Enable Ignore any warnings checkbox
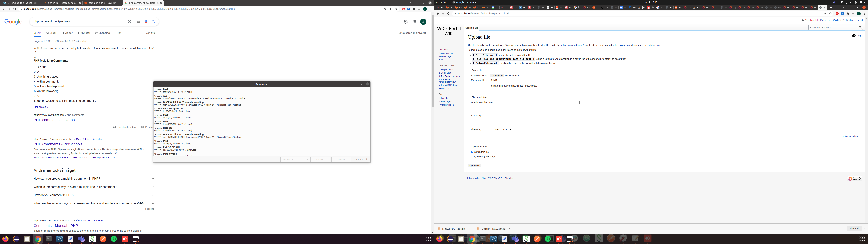The height and width of the screenshot is (244, 868). (x=472, y=156)
